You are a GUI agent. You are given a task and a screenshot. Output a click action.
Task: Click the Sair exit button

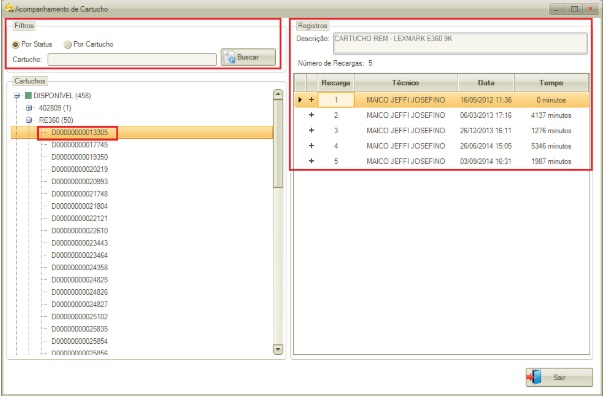pyautogui.click(x=559, y=377)
